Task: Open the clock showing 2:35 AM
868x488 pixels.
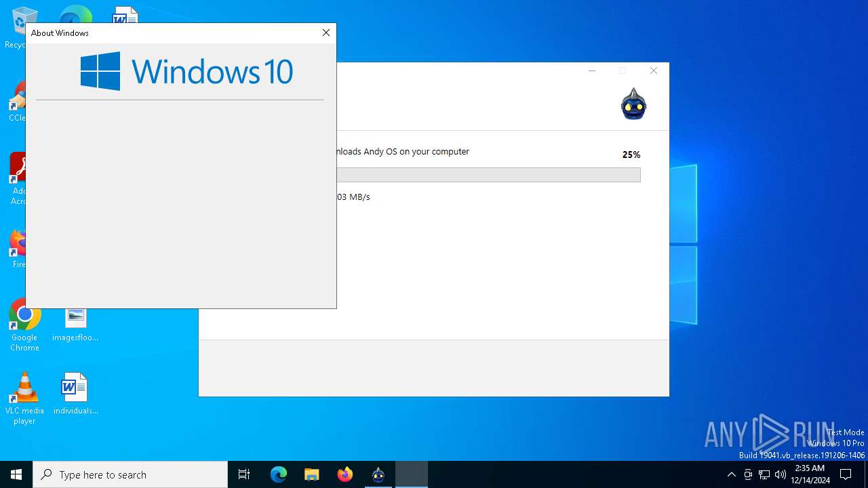Action: click(x=810, y=474)
